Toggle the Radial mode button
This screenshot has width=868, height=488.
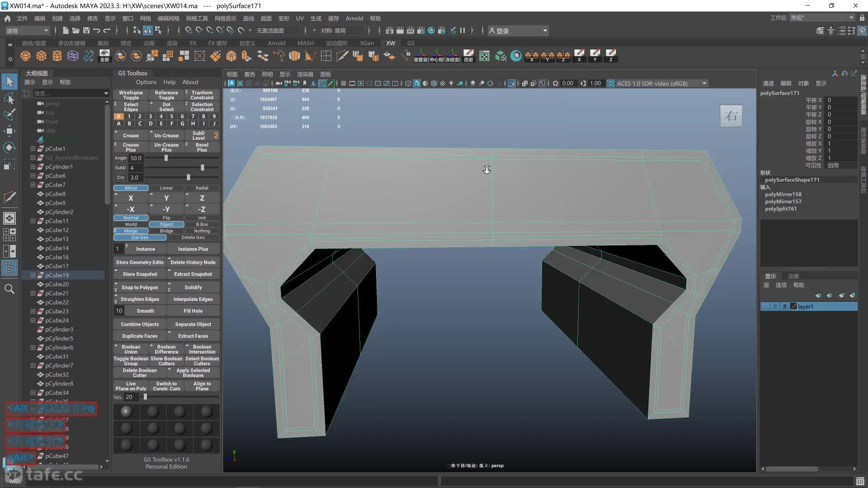[x=202, y=188]
